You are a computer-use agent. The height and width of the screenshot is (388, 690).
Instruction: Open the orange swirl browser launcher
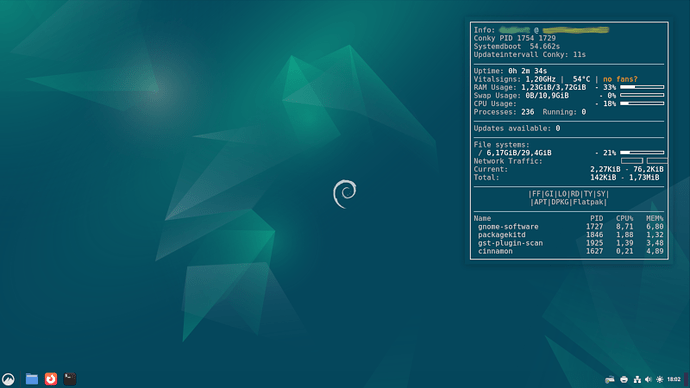click(x=51, y=379)
